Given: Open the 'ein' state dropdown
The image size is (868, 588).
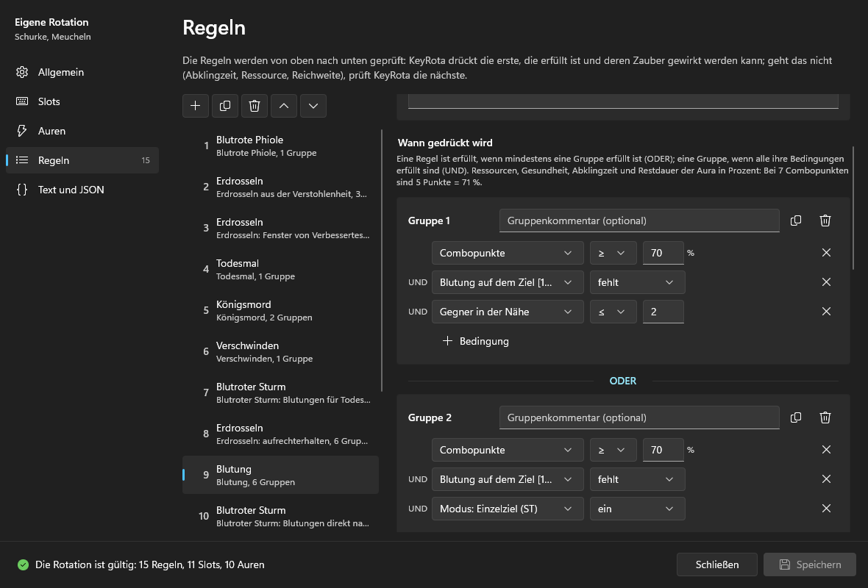Looking at the screenshot, I should click(637, 509).
